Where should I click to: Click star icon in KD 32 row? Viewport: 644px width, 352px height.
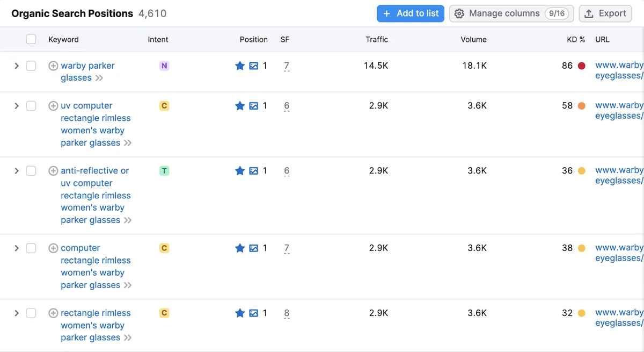[x=240, y=313]
